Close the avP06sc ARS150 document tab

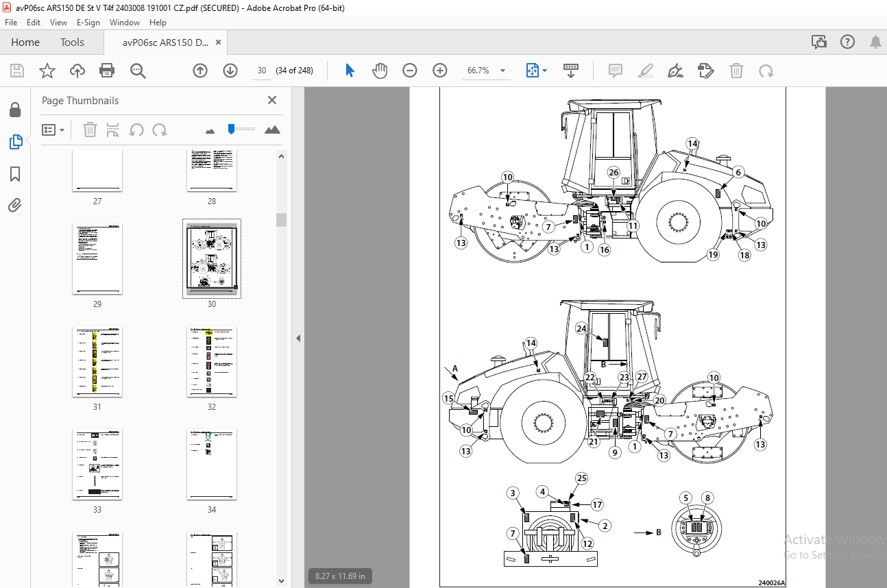219,42
